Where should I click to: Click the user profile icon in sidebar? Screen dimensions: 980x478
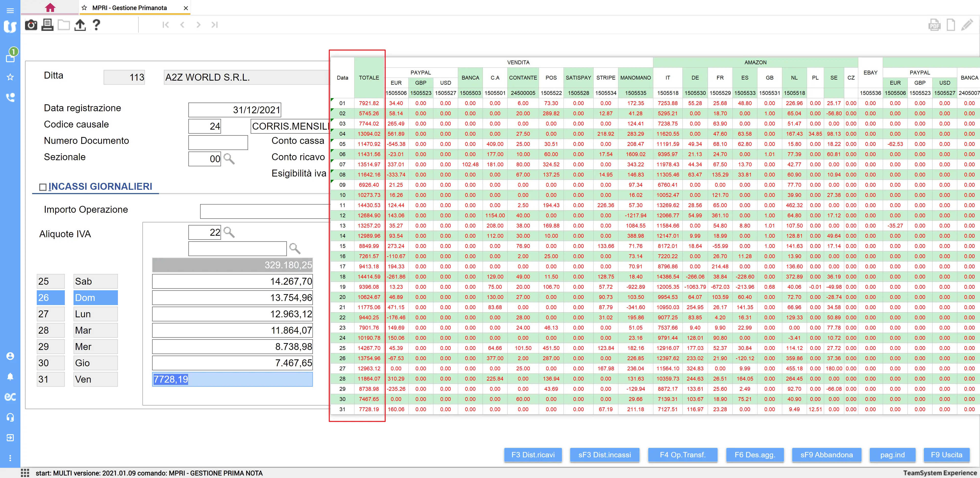click(10, 356)
